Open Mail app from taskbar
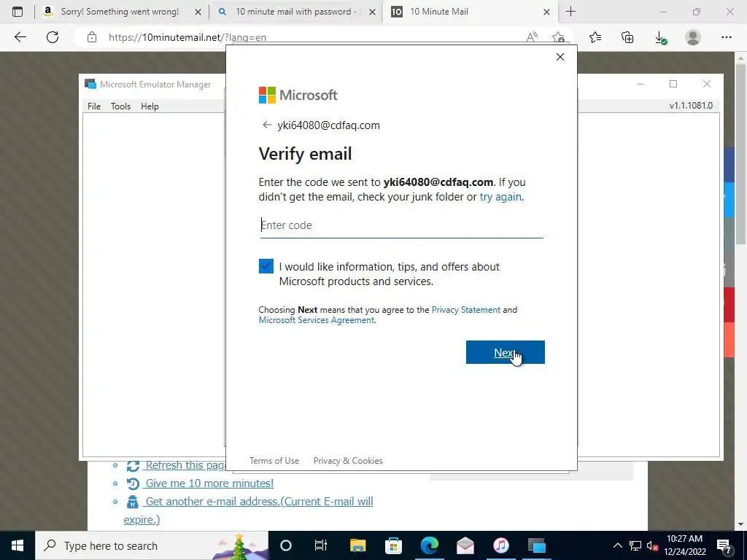 [x=465, y=545]
